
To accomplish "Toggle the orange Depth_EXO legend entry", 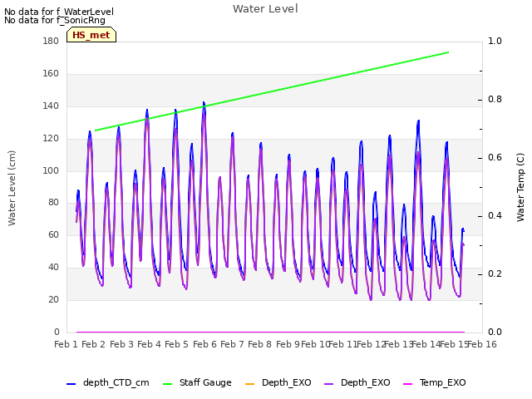I will (x=278, y=382).
